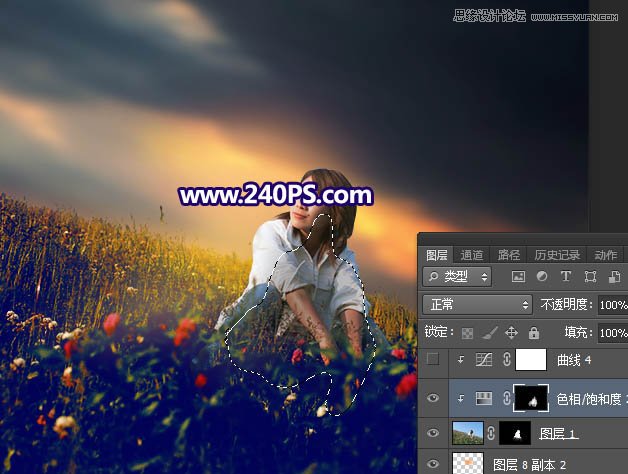Switch to the 历史记录 tab
This screenshot has height=474, width=628.
(x=558, y=255)
